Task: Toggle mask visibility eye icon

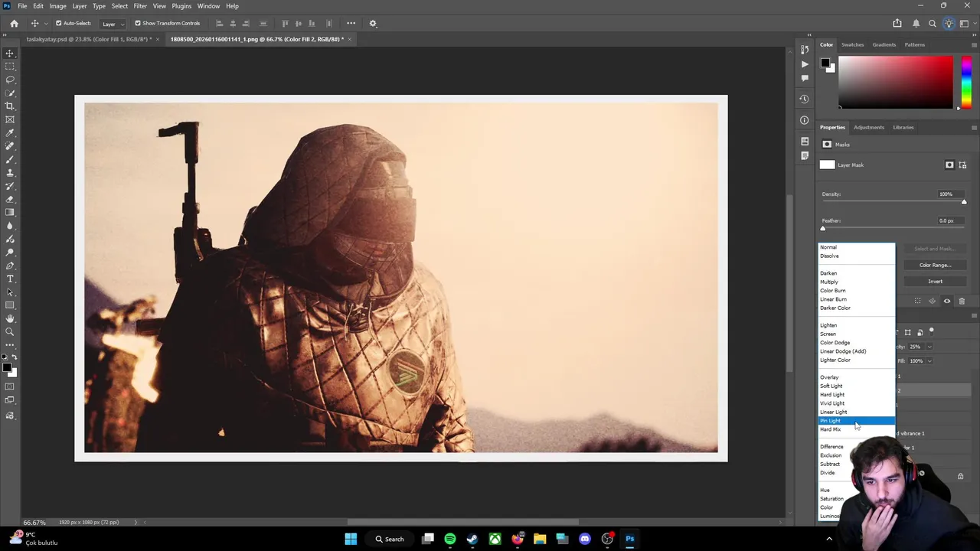Action: (947, 301)
